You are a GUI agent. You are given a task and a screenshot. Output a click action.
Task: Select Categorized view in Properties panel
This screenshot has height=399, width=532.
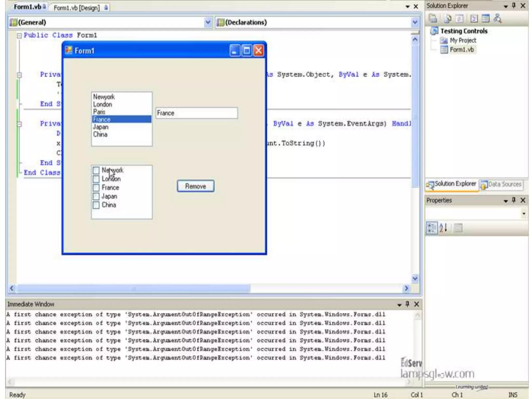(x=431, y=228)
